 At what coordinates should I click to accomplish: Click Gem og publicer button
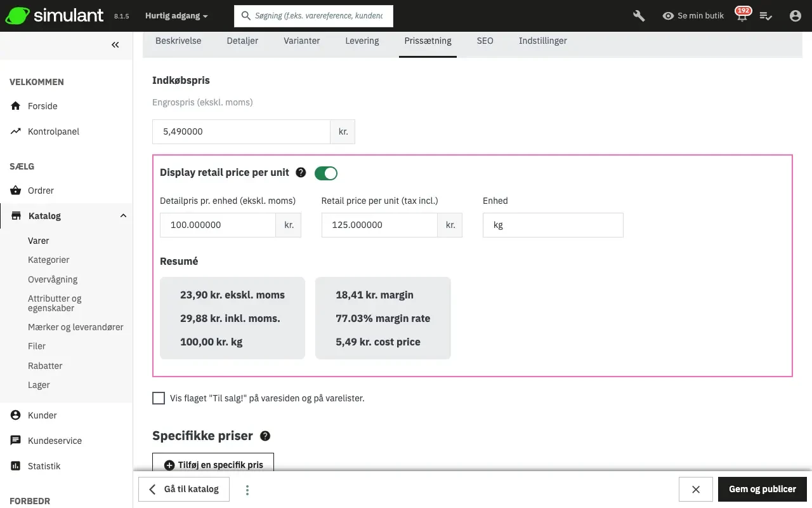pyautogui.click(x=762, y=489)
